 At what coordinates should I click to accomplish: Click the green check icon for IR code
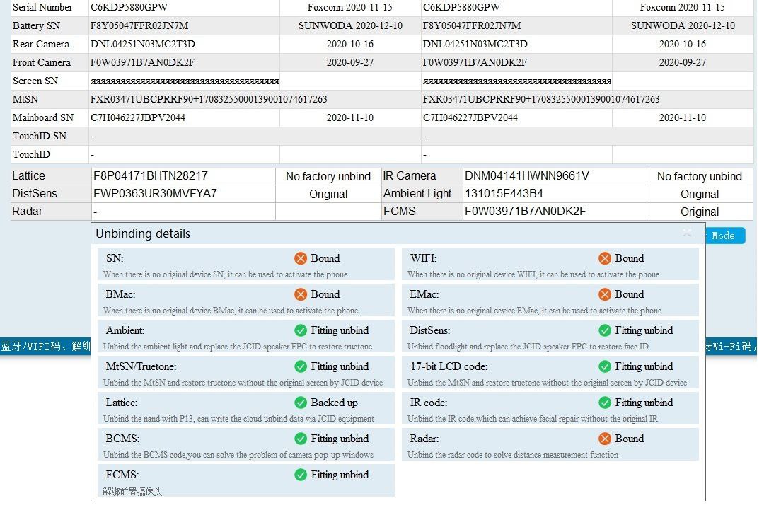click(x=605, y=403)
